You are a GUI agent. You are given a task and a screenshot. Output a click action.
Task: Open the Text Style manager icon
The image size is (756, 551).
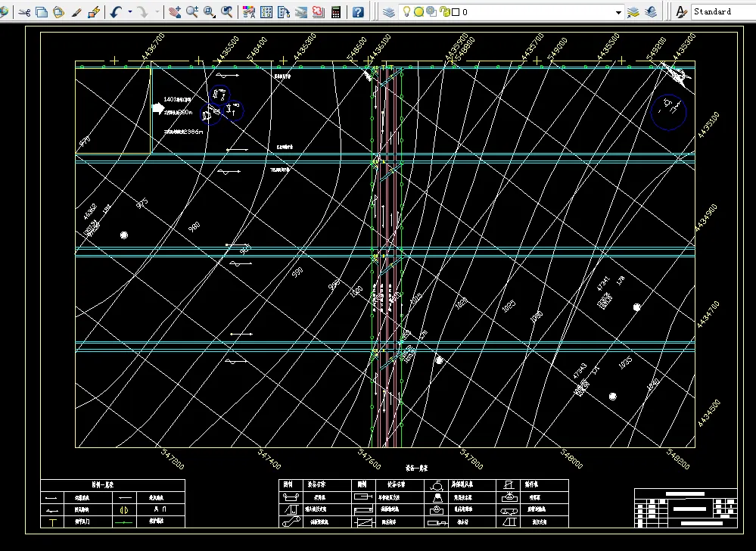pos(681,12)
